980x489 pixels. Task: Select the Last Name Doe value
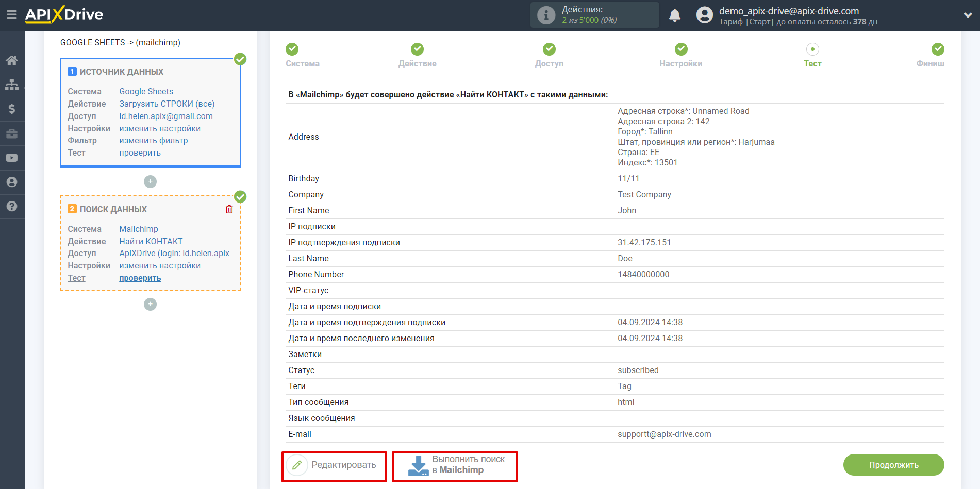point(625,258)
